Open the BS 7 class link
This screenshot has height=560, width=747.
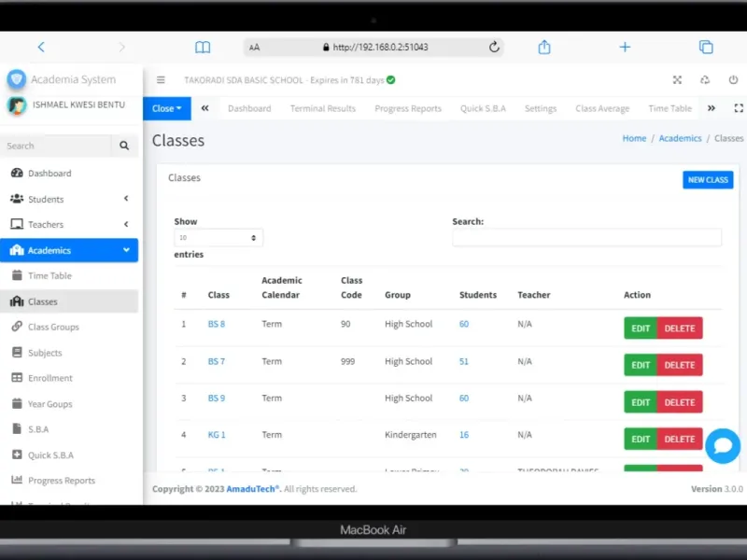[217, 361]
